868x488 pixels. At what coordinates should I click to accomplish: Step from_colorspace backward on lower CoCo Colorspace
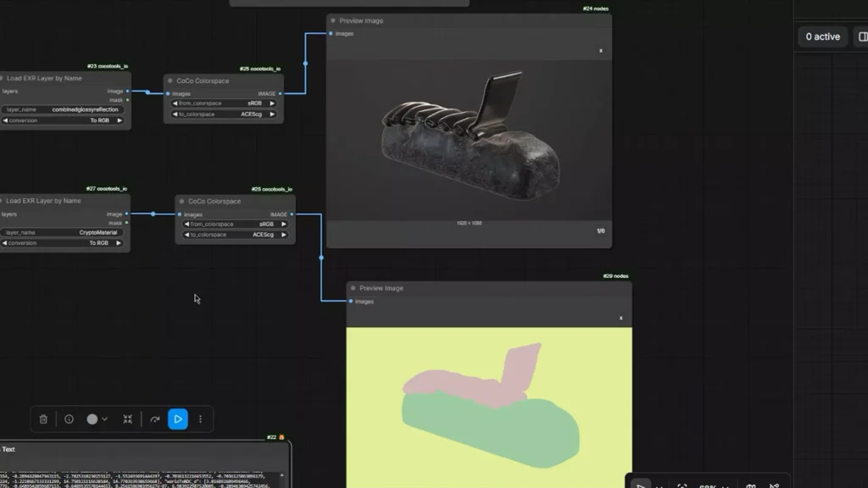pos(186,224)
